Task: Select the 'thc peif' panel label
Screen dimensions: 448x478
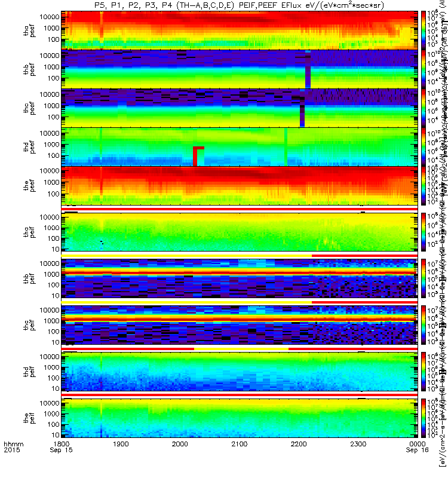Action: (x=29, y=325)
